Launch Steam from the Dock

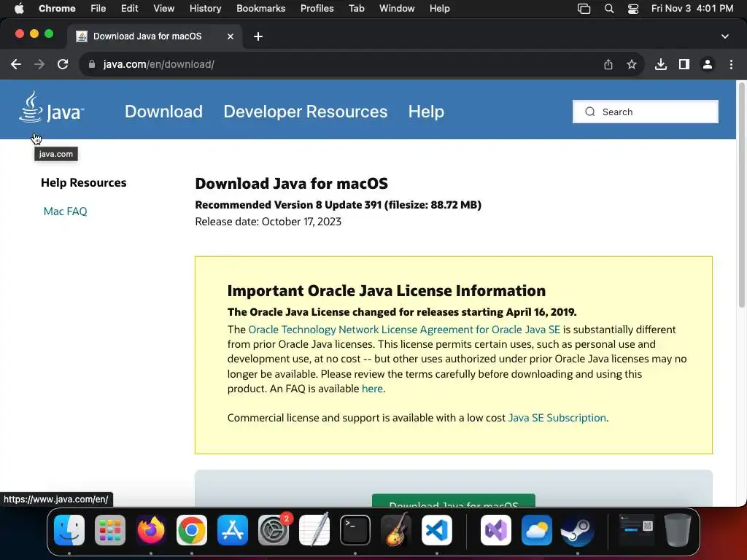[x=577, y=530]
